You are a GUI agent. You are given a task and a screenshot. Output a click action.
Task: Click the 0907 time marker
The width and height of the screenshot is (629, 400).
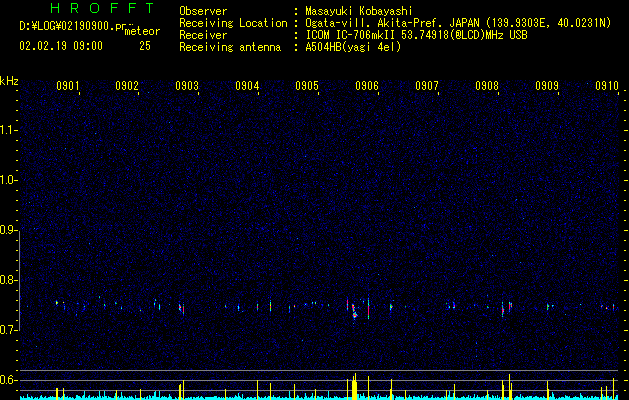427,86
